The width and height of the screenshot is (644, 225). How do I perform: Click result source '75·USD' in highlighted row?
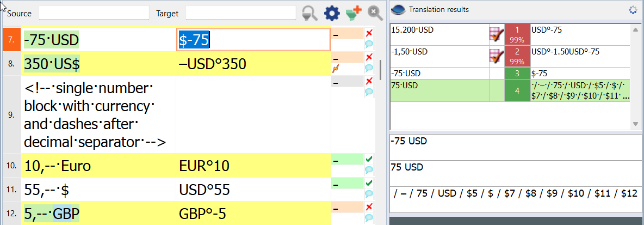[405, 84]
